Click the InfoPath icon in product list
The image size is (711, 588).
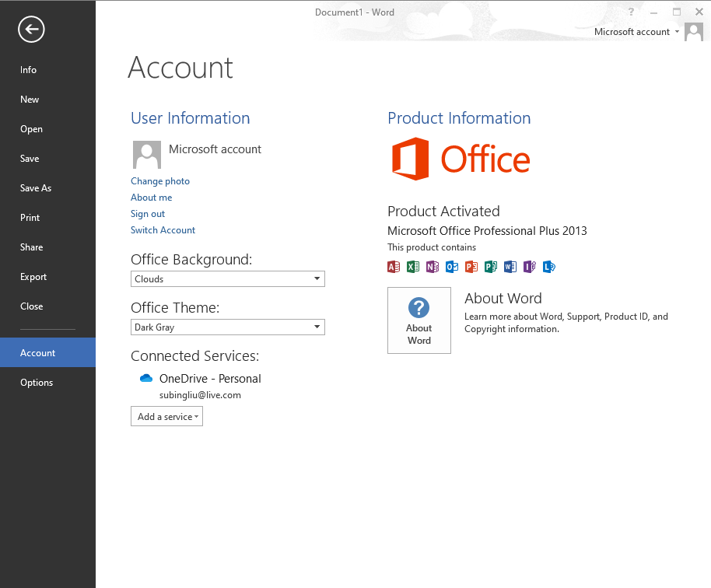pos(530,267)
